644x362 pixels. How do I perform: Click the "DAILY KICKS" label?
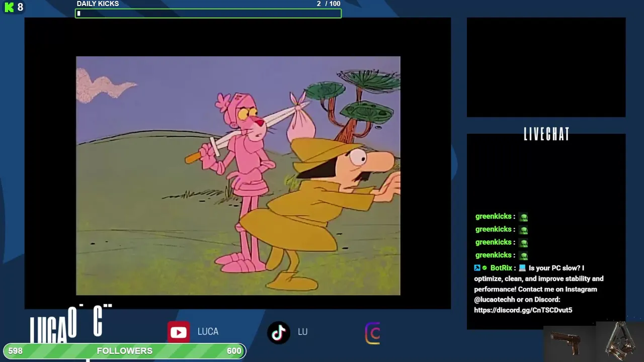tap(98, 4)
